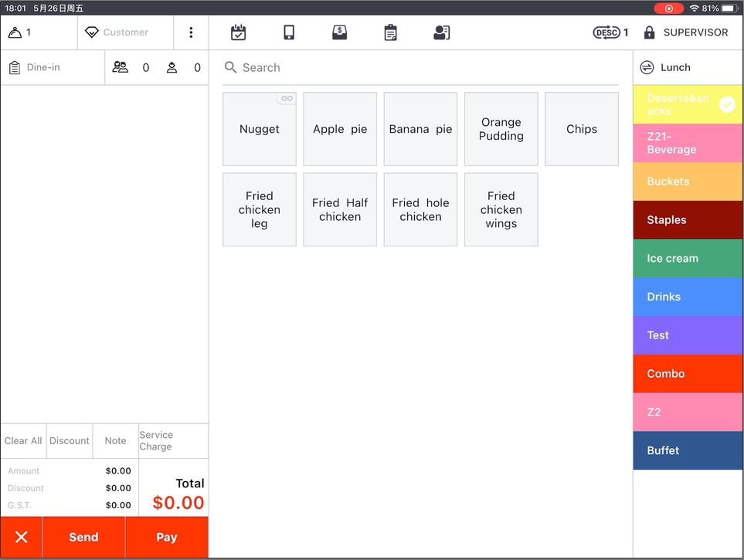Open the three-dot more options menu
Screen dimensions: 744x560
(191, 32)
